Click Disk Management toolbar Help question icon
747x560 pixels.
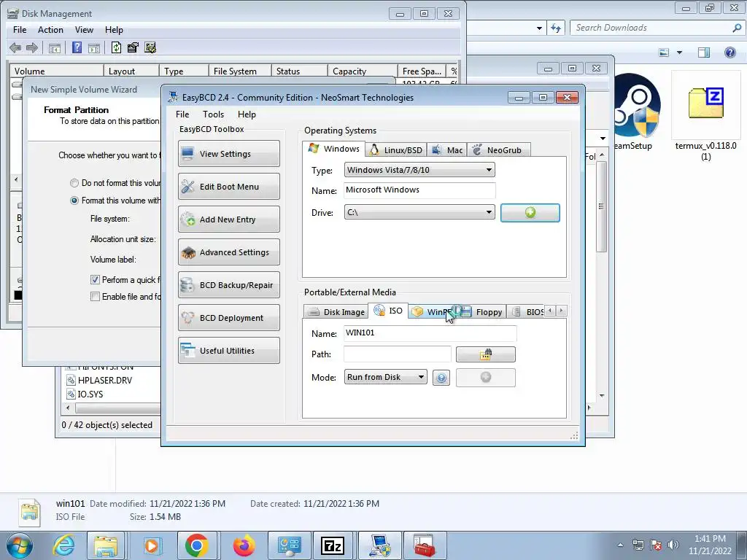77,47
